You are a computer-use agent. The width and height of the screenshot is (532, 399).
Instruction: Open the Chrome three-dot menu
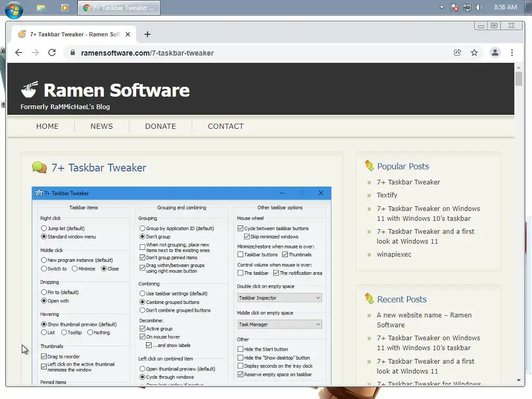pos(512,52)
